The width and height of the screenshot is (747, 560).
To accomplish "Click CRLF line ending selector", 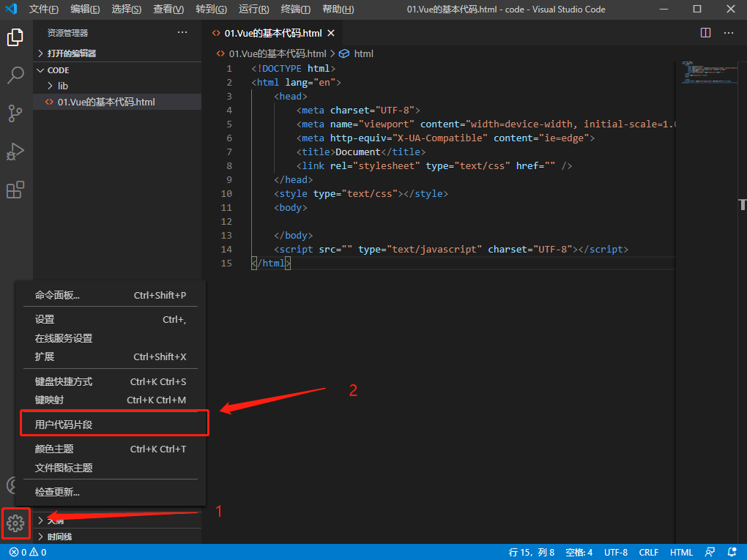I will pos(649,553).
